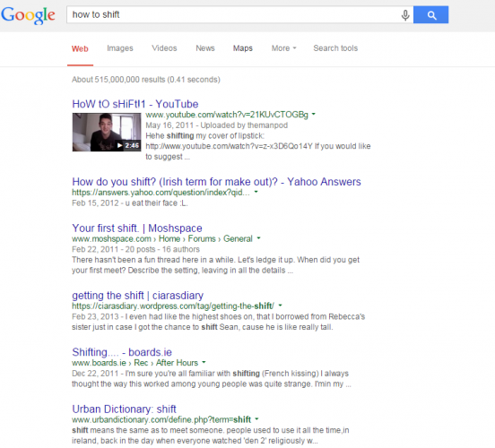
Task: Click into the 'how to shift' search box
Action: 234,14
